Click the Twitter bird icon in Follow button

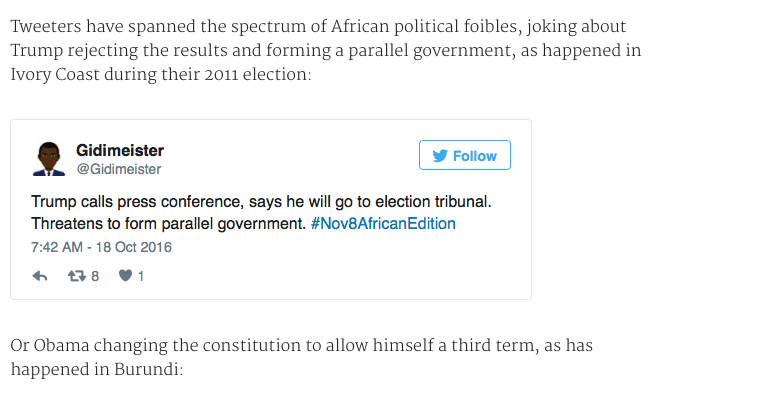pos(439,156)
